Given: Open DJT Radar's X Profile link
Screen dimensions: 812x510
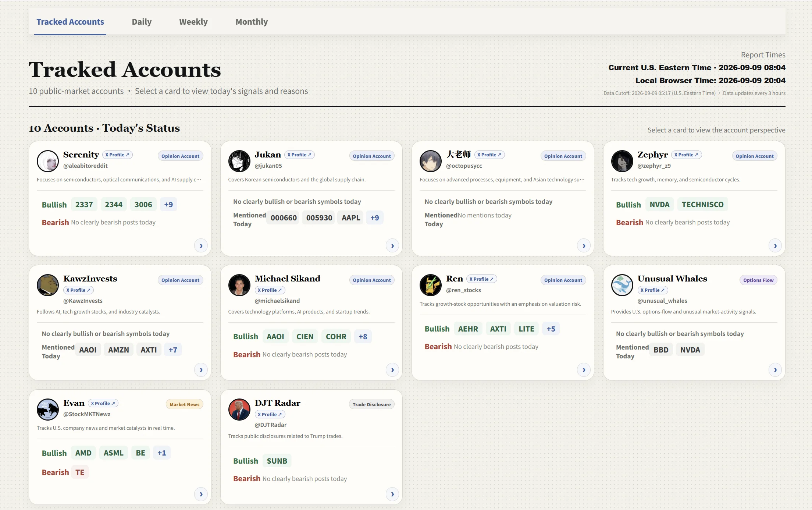Looking at the screenshot, I should pyautogui.click(x=270, y=414).
